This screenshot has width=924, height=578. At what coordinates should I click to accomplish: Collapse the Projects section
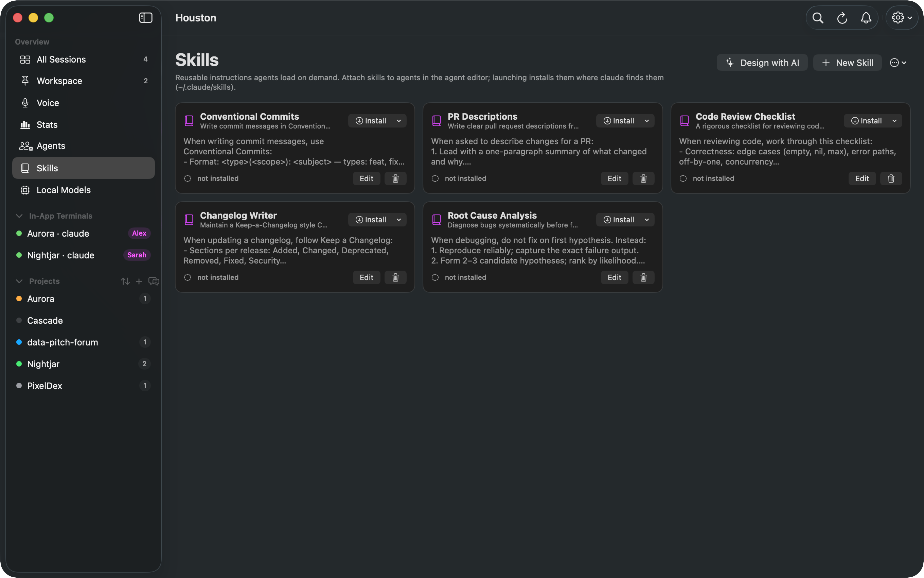tap(19, 282)
